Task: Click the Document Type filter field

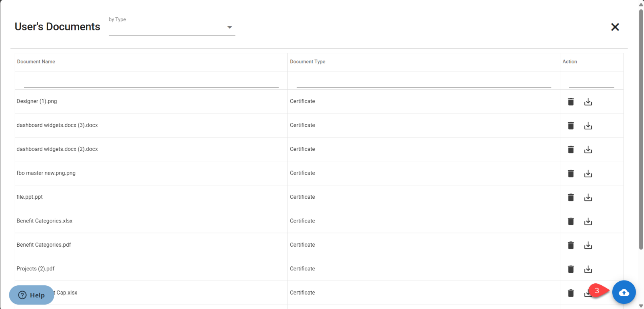Action: 423,82
